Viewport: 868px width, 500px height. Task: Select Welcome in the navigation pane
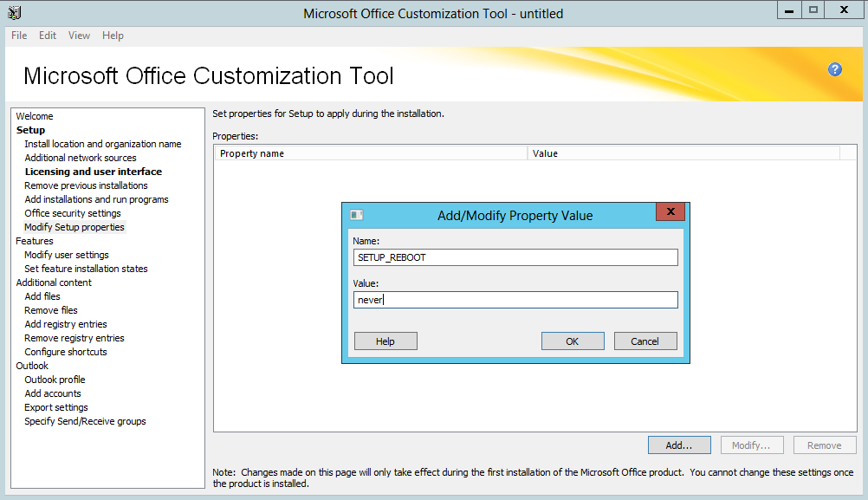click(x=35, y=116)
